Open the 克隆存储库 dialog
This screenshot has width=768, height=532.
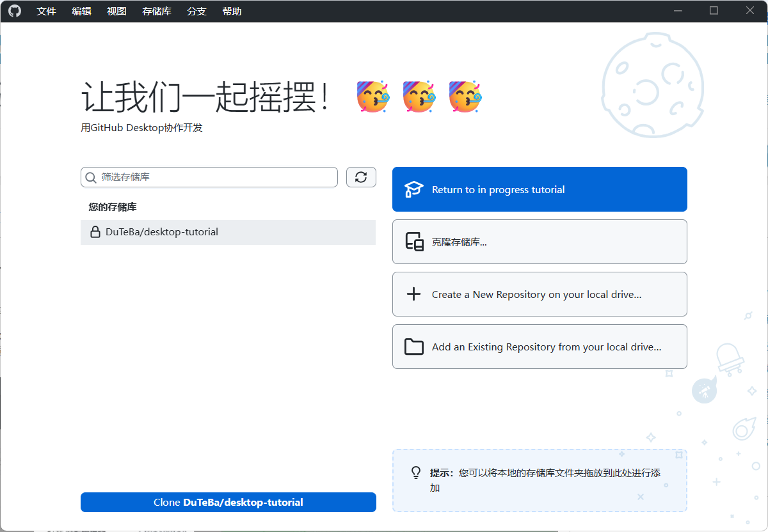tap(540, 242)
